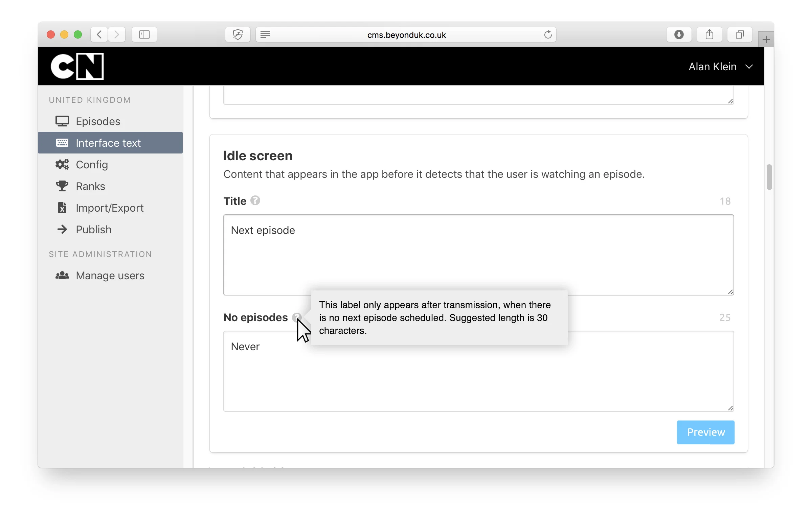The width and height of the screenshot is (812, 522).
Task: Click the browser back navigation arrow
Action: [99, 34]
